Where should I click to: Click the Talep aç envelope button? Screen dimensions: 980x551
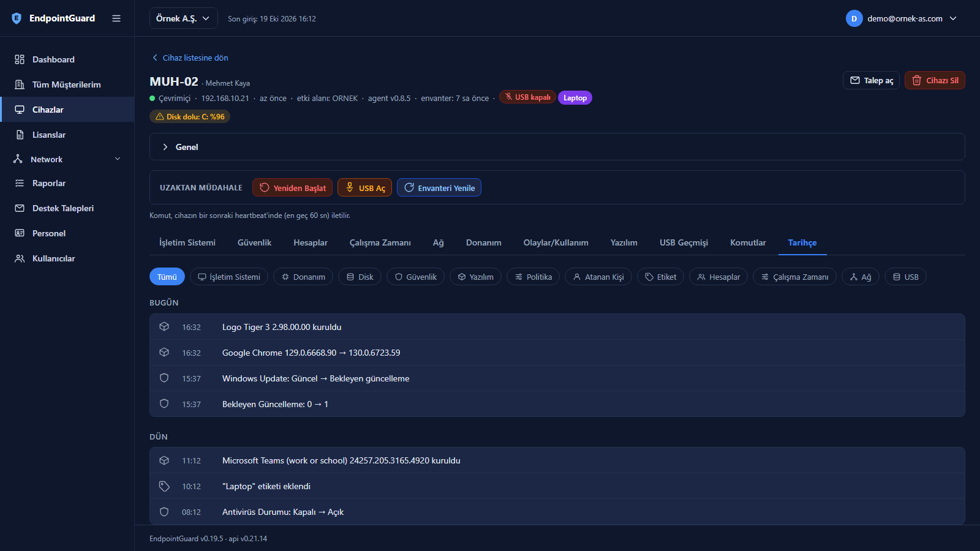tap(871, 80)
